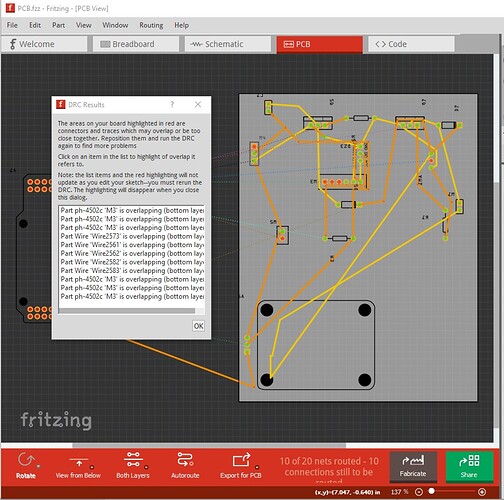The height and width of the screenshot is (500, 504).
Task: Open the File menu
Action: pos(12,25)
